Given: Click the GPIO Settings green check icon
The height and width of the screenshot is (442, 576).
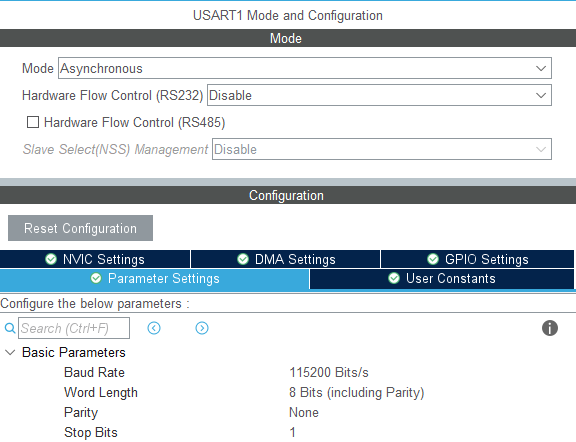Looking at the screenshot, I should click(x=433, y=259).
